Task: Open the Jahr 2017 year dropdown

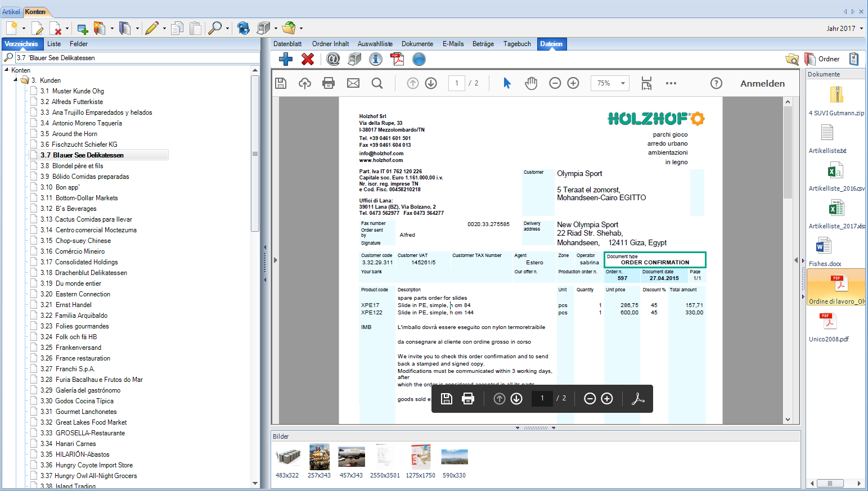Action: (844, 28)
